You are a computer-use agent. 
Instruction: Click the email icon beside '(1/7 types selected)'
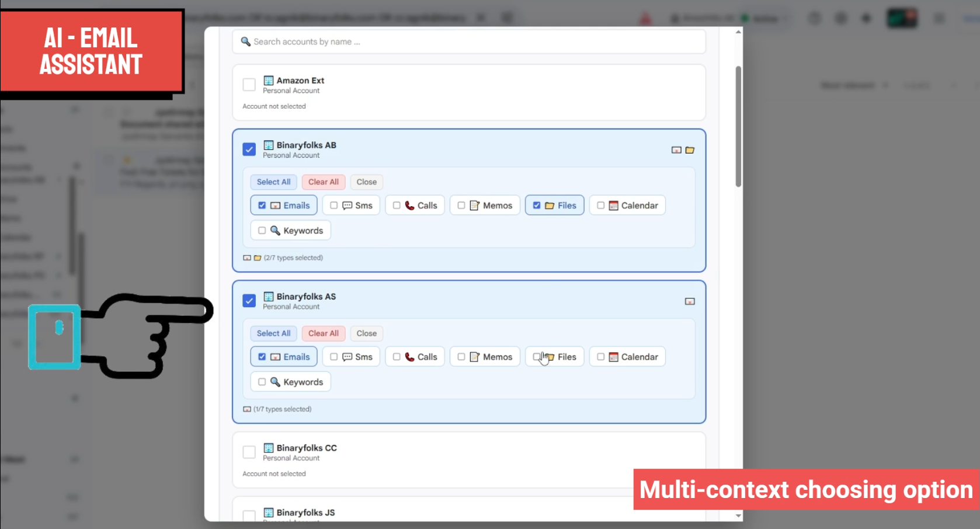pyautogui.click(x=247, y=409)
